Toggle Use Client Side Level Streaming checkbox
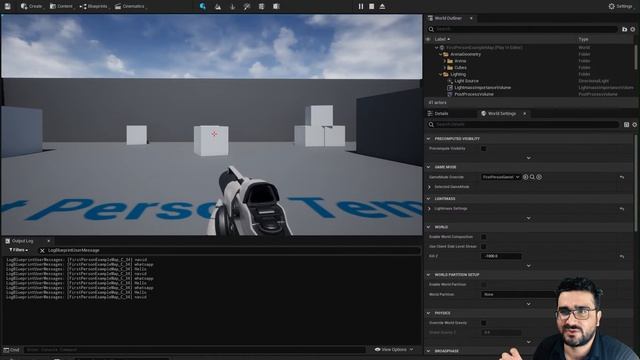 coord(484,247)
